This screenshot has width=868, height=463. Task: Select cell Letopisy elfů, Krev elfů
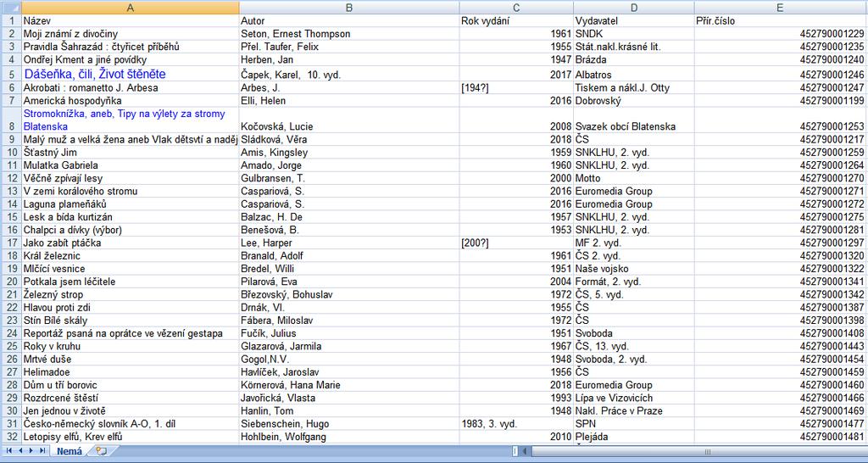coord(130,437)
